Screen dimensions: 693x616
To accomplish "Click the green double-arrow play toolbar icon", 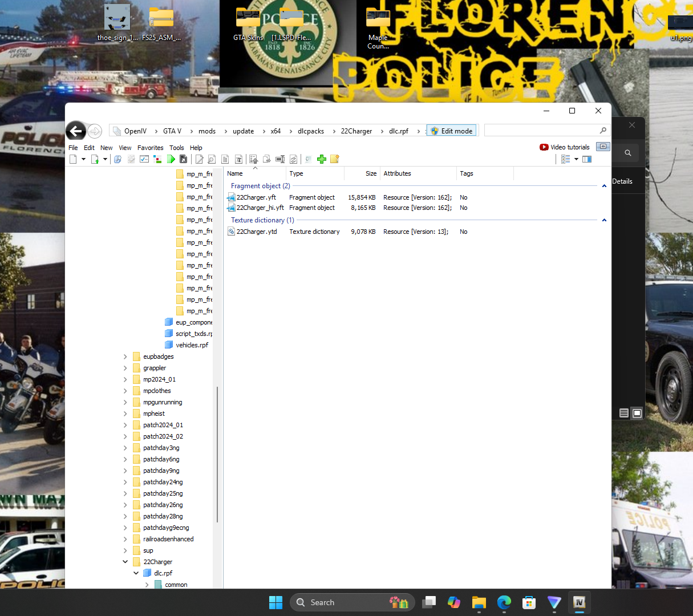I will point(171,159).
